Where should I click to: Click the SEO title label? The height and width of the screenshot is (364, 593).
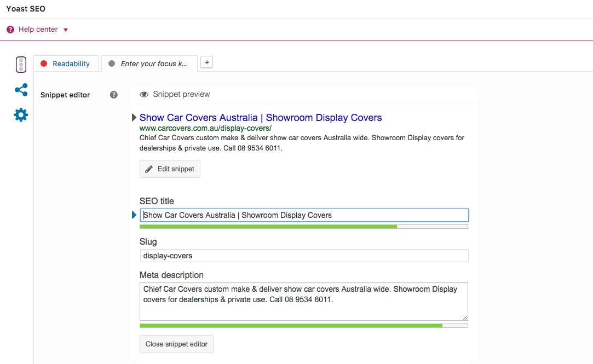pos(157,201)
